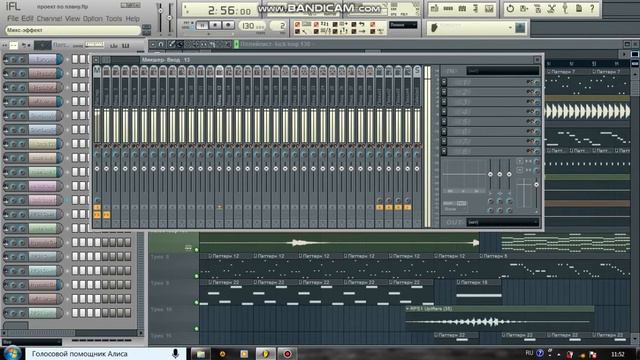This screenshot has width=640, height=360.
Task: Click the project info document icon
Action: (579, 9)
